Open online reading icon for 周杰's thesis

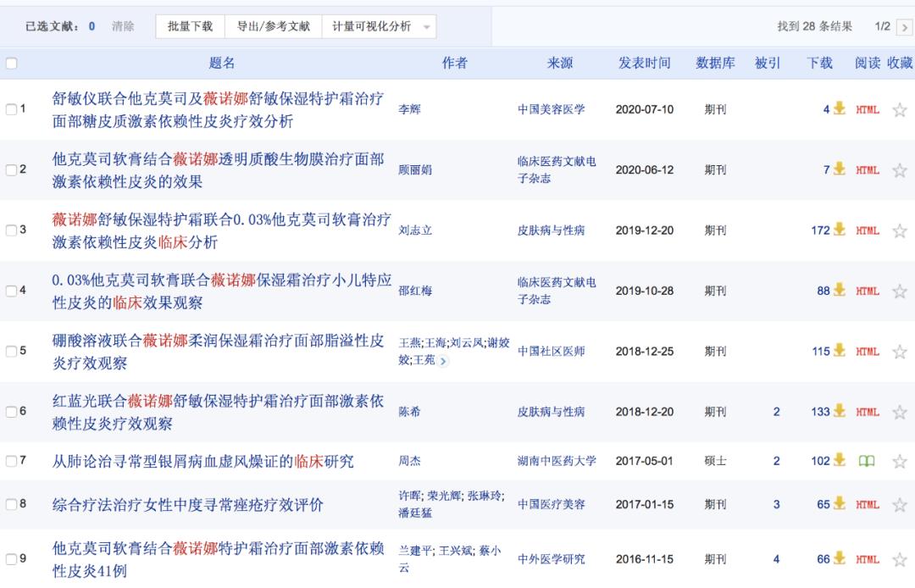[866, 460]
